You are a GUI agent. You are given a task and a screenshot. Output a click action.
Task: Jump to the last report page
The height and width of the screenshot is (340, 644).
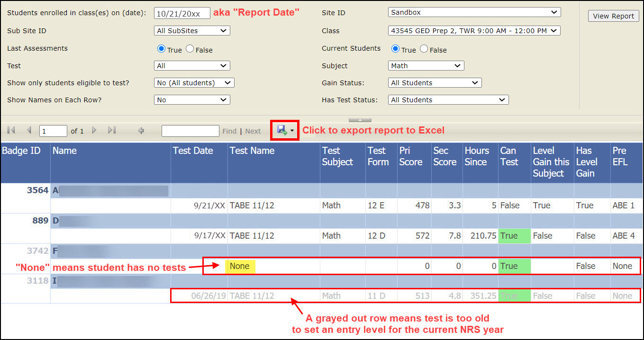pyautogui.click(x=112, y=131)
